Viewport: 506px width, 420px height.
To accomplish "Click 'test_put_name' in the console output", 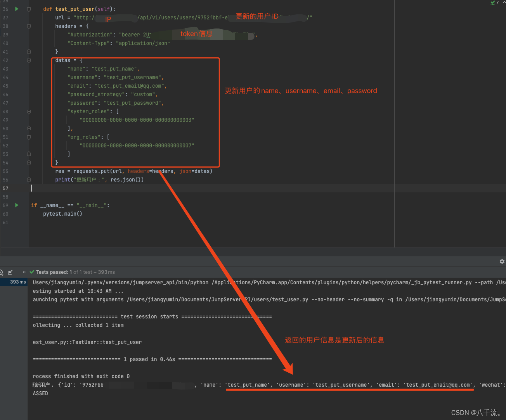I will (247, 385).
